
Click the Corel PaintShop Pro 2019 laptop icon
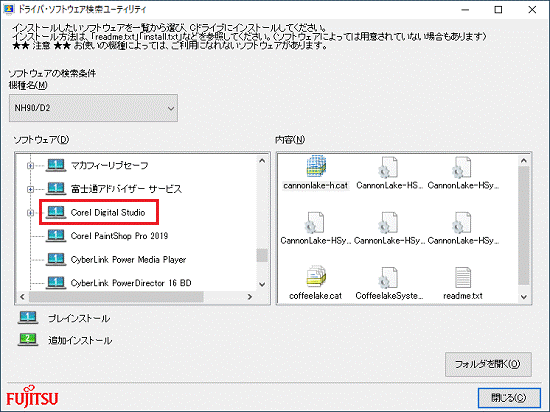coord(56,236)
